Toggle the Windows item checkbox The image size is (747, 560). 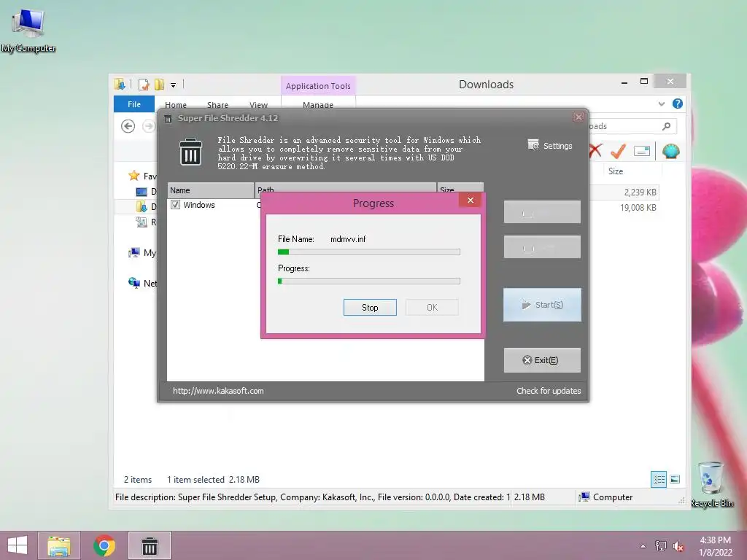175,205
